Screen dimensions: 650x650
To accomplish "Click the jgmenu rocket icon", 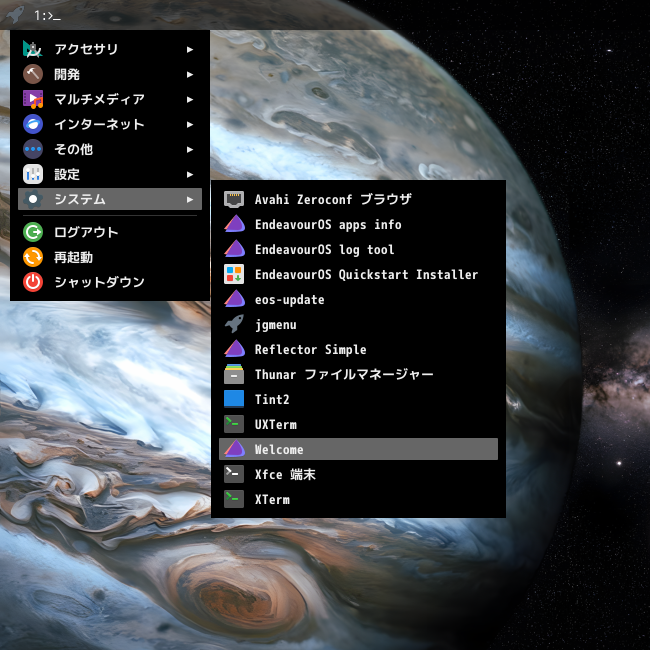I will (x=234, y=325).
